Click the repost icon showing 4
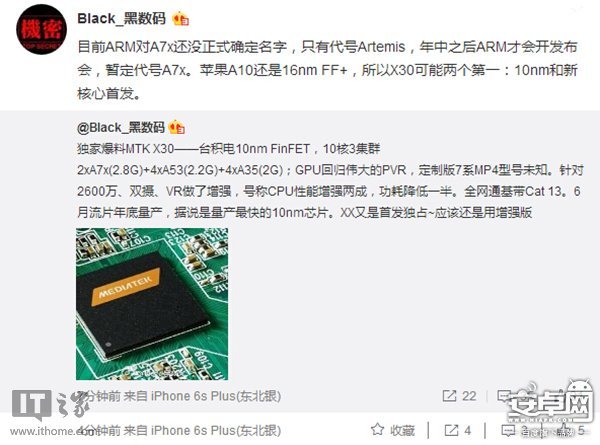The height and width of the screenshot is (445, 600). tap(451, 430)
